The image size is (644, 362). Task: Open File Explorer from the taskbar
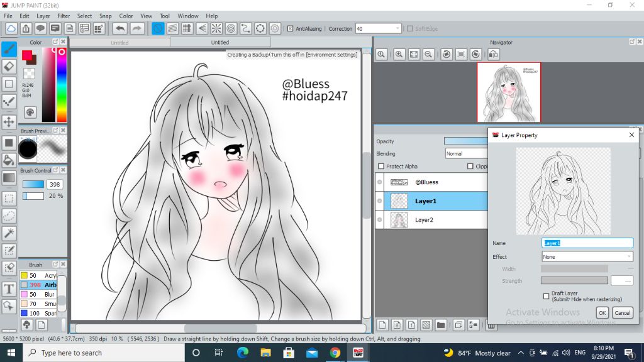click(x=266, y=353)
